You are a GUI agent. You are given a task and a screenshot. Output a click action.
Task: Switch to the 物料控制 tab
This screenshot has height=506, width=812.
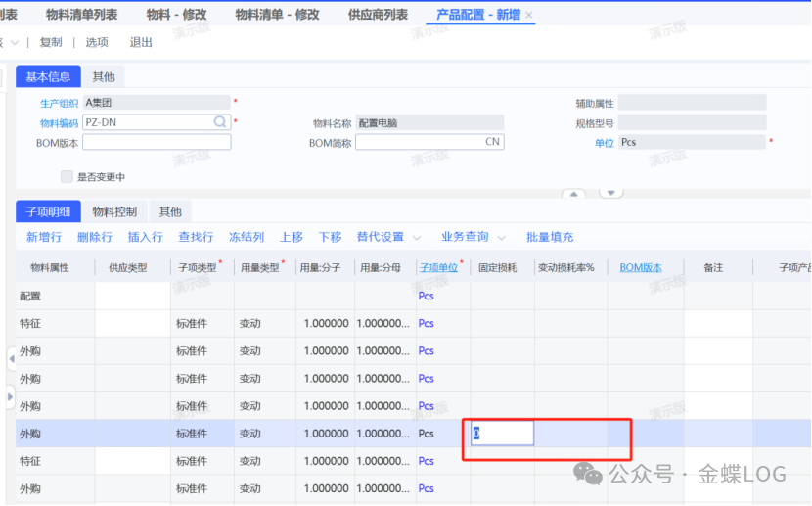114,211
